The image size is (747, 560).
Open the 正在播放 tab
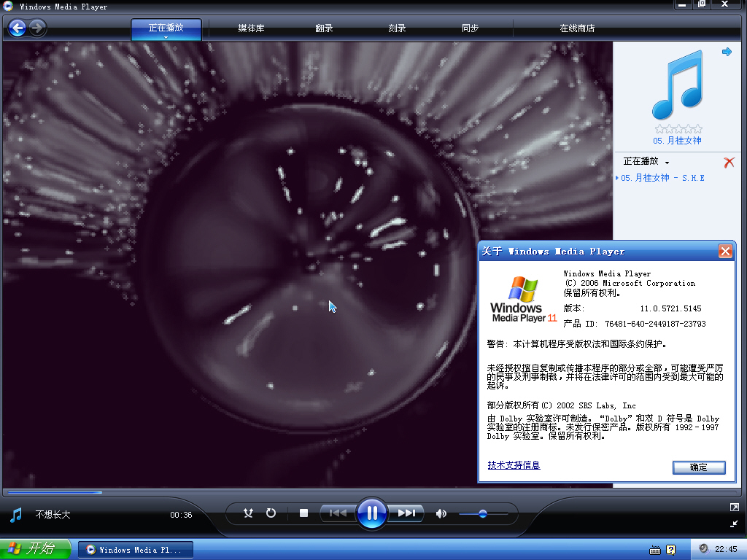[x=166, y=28]
